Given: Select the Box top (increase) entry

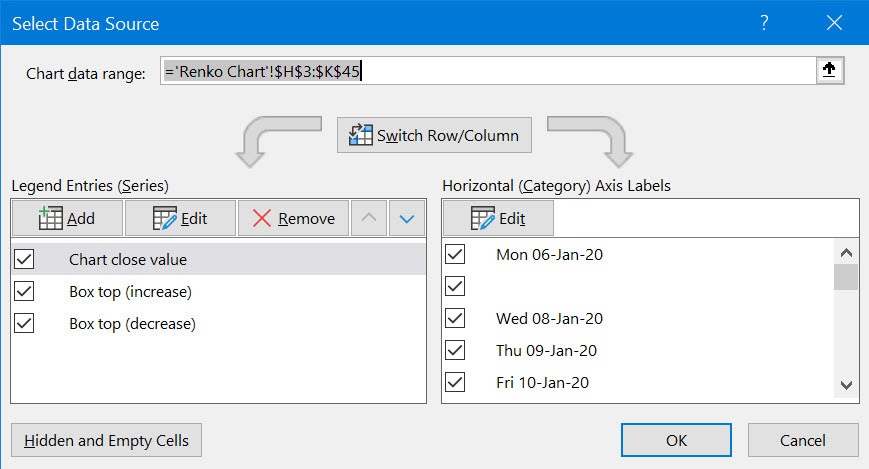Looking at the screenshot, I should pyautogui.click(x=130, y=292).
